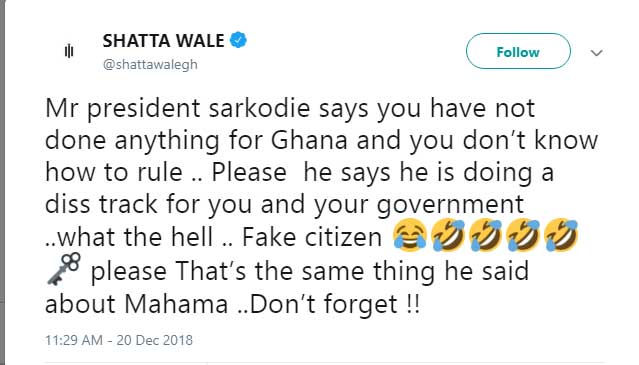Open the 11:29 AM - 20 Dec 2018 timestamp
This screenshot has width=639, height=365.
[119, 340]
